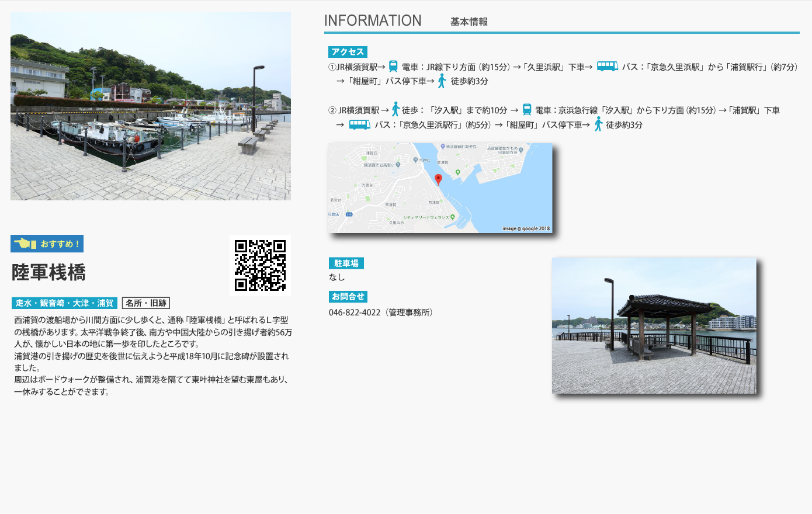
Task: Click the pointing hand in おすすめ badge
Action: [25, 244]
